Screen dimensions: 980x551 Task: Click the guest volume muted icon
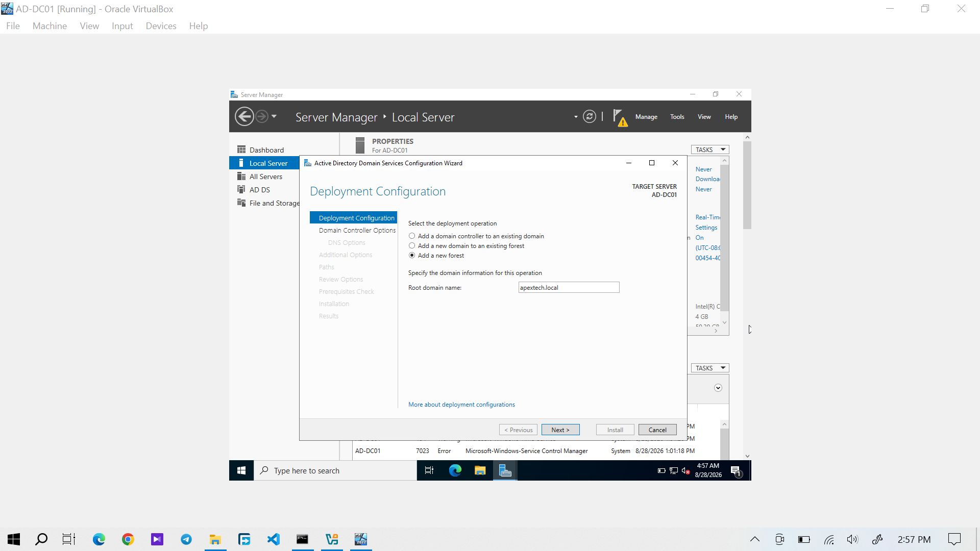pos(685,470)
